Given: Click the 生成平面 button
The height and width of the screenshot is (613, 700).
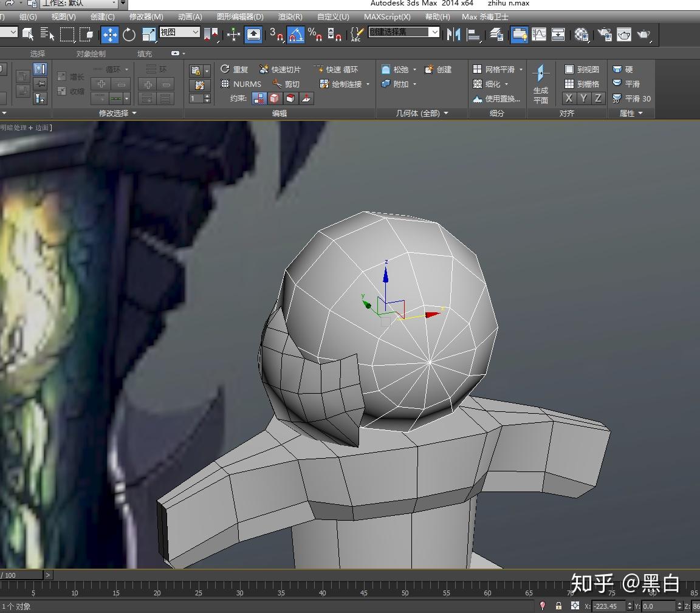Looking at the screenshot, I should [541, 83].
